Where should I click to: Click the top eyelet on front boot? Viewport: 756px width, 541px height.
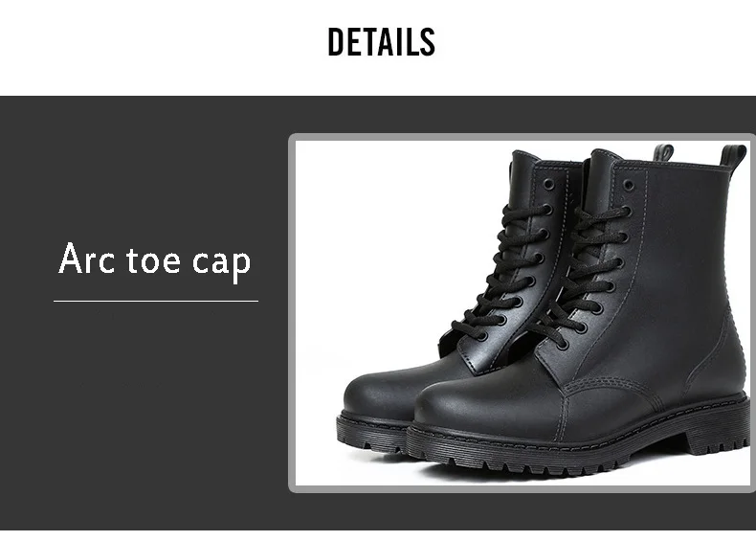(x=628, y=186)
